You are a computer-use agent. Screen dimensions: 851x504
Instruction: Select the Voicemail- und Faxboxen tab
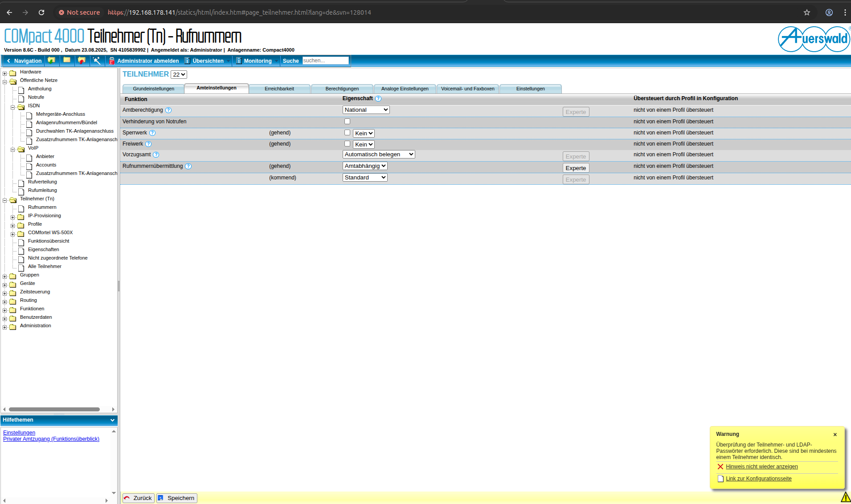click(x=468, y=89)
